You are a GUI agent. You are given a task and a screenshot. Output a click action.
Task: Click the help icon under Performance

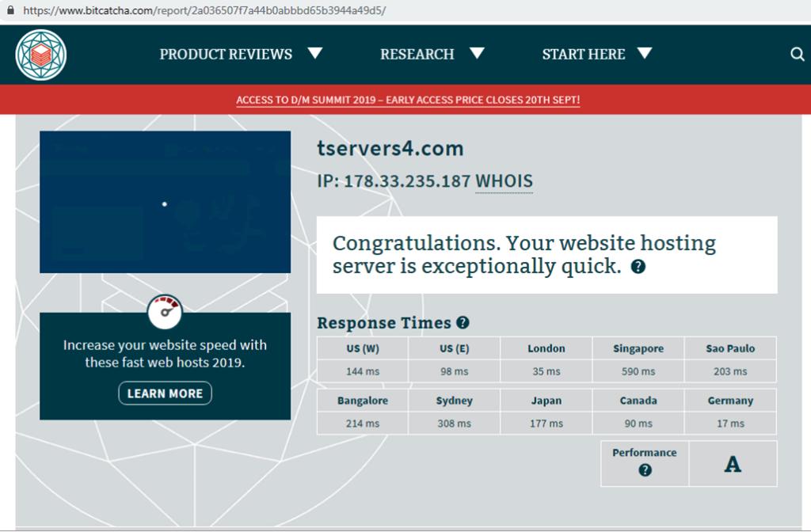point(645,470)
